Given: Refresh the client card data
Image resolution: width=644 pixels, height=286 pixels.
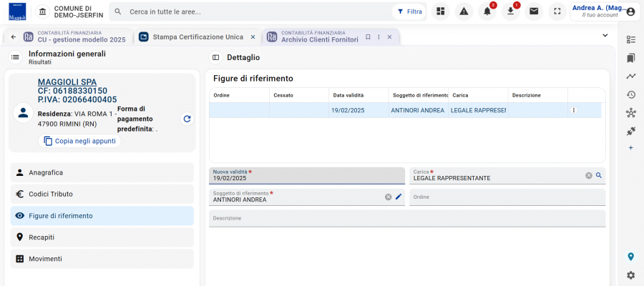Looking at the screenshot, I should (187, 119).
